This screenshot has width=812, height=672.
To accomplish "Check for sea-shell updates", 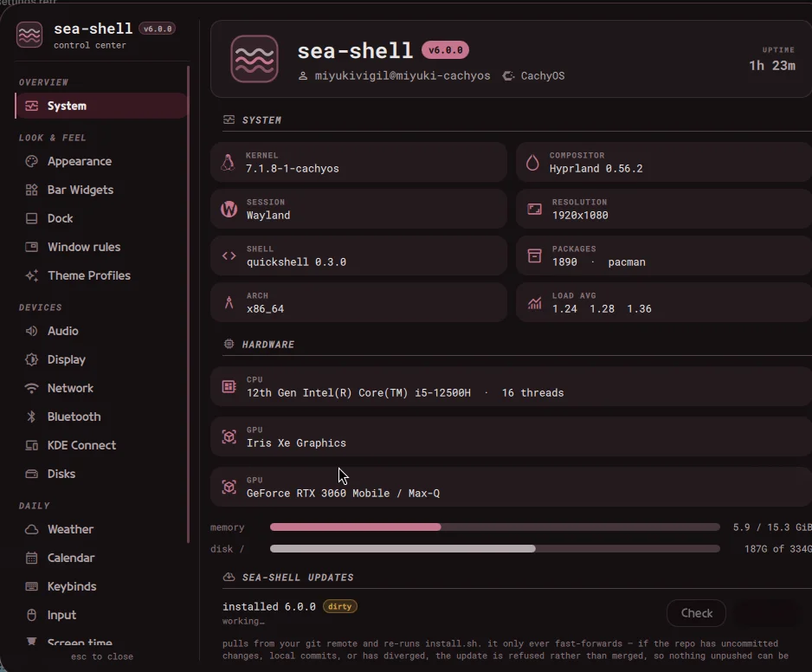I will pos(696,613).
